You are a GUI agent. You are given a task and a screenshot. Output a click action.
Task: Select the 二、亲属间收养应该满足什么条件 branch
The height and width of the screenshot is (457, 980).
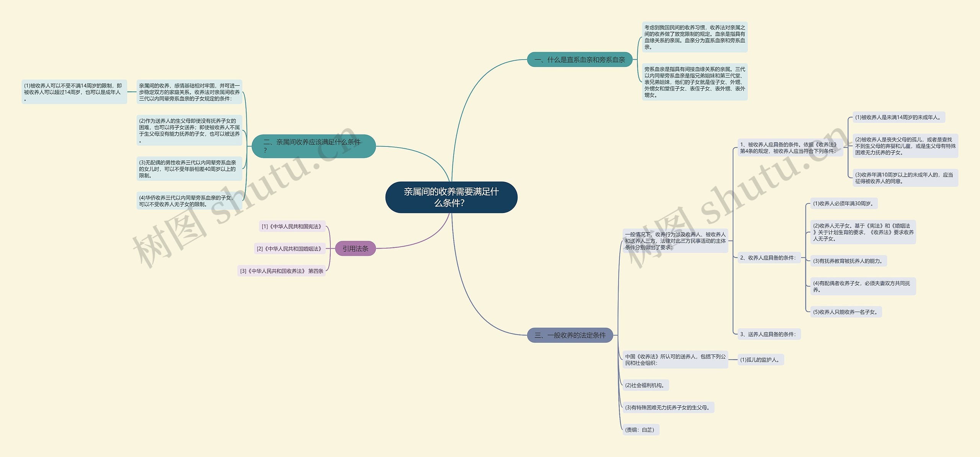click(x=313, y=146)
